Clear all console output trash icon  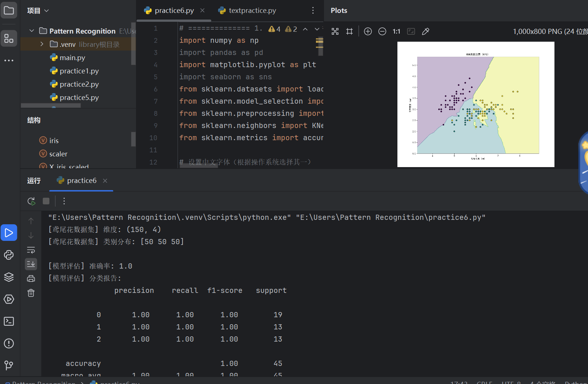tap(31, 293)
